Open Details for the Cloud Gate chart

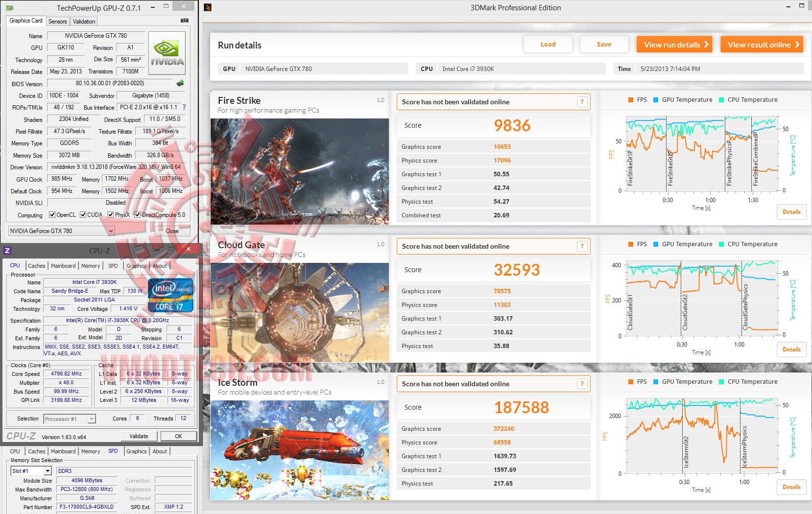(791, 350)
